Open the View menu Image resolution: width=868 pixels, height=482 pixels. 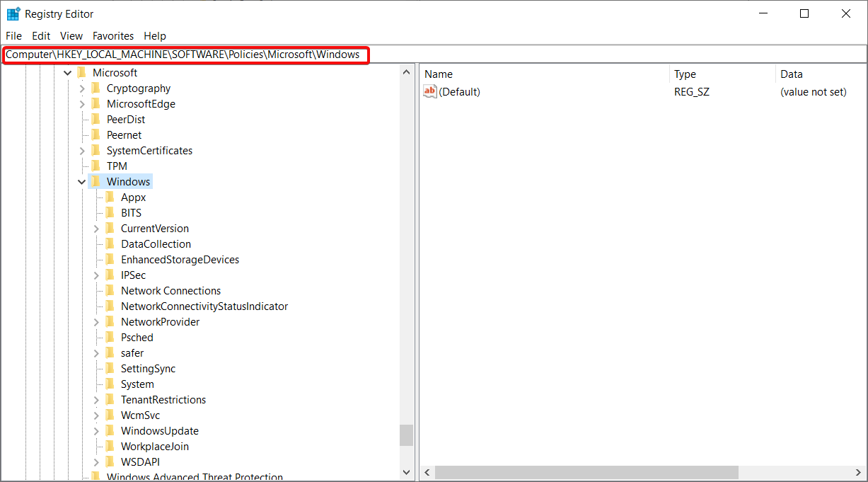(x=71, y=35)
